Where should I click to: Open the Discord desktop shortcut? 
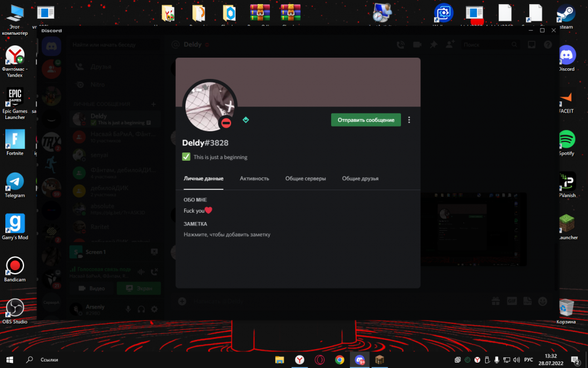pyautogui.click(x=566, y=58)
